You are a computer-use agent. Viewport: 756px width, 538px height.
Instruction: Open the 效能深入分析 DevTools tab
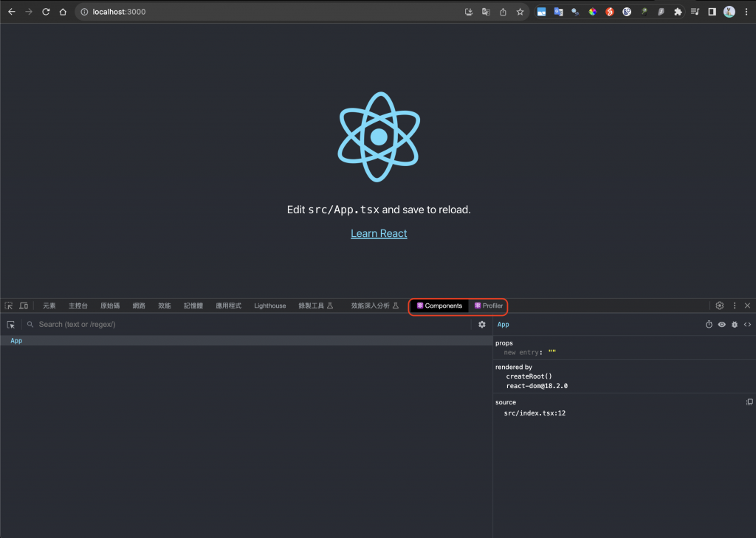(374, 306)
